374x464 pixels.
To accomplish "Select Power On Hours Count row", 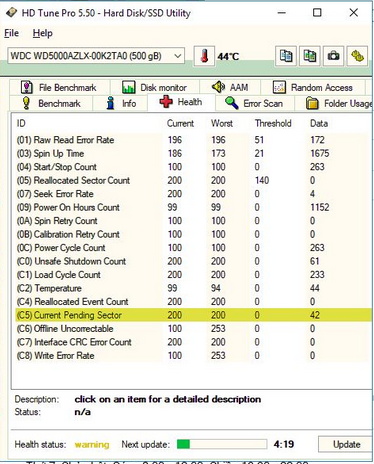I will tap(193, 207).
